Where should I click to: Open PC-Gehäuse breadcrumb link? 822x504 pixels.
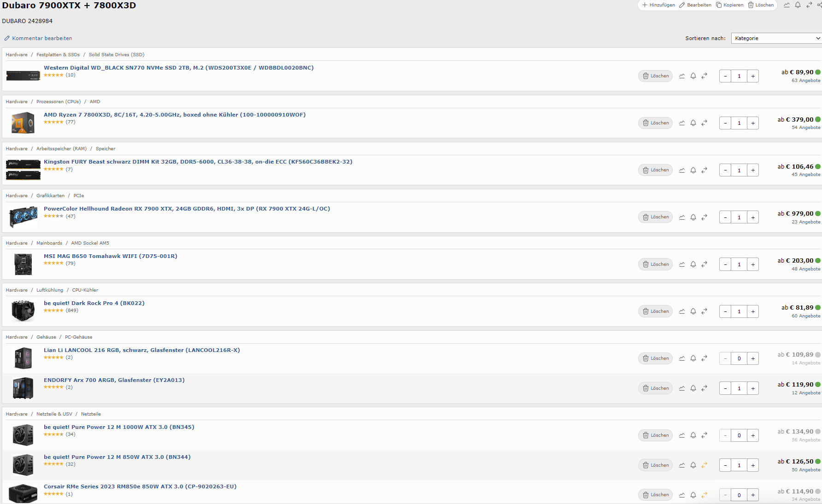pos(79,337)
